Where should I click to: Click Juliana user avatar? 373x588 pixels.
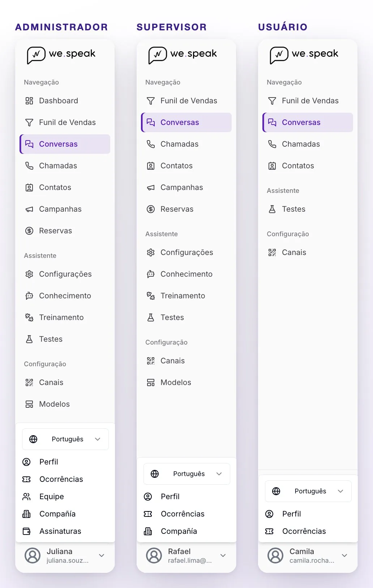[x=33, y=555]
